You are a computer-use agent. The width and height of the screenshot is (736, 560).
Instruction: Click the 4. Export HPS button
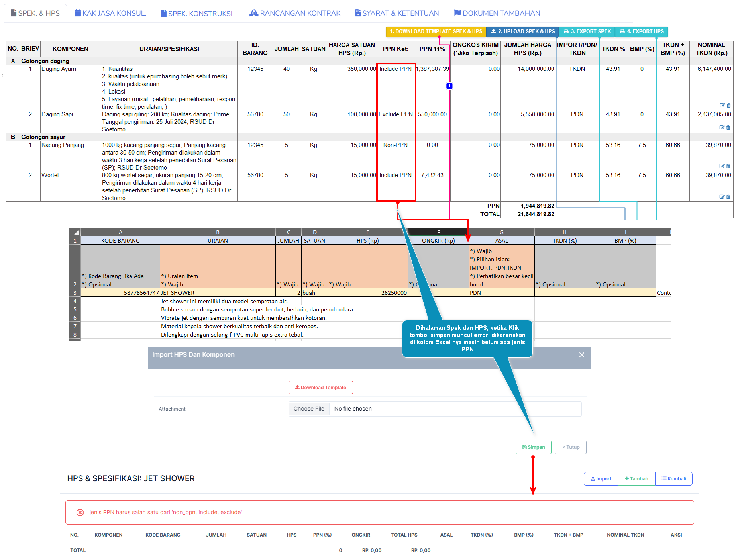click(x=642, y=31)
